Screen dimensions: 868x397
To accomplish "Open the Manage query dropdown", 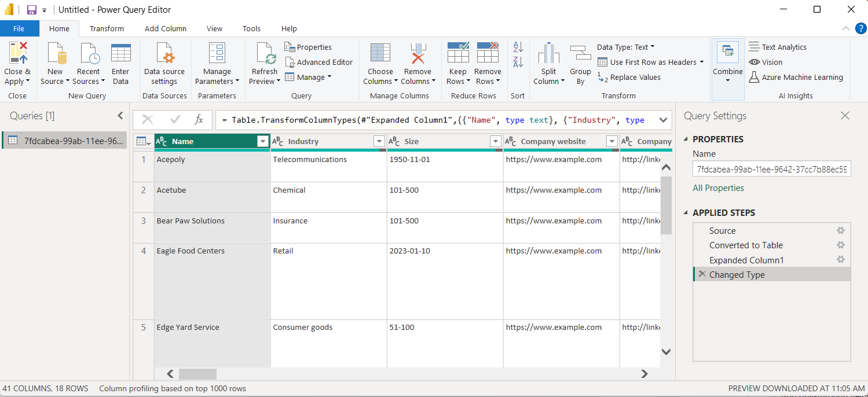I will [x=308, y=77].
